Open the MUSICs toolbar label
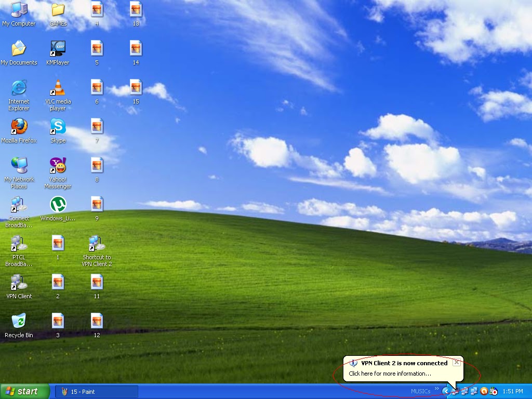532x399 pixels. coord(420,391)
